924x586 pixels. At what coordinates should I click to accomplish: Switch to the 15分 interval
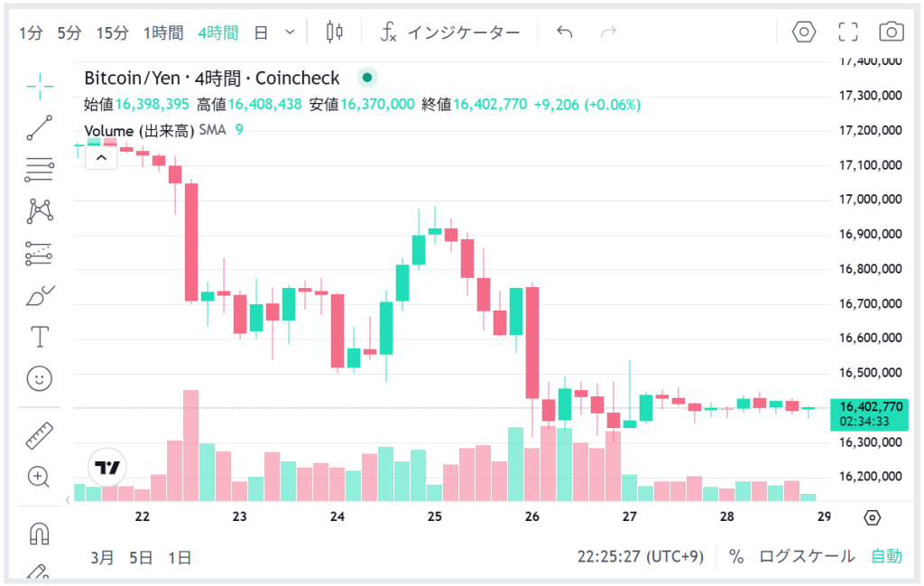coord(113,33)
